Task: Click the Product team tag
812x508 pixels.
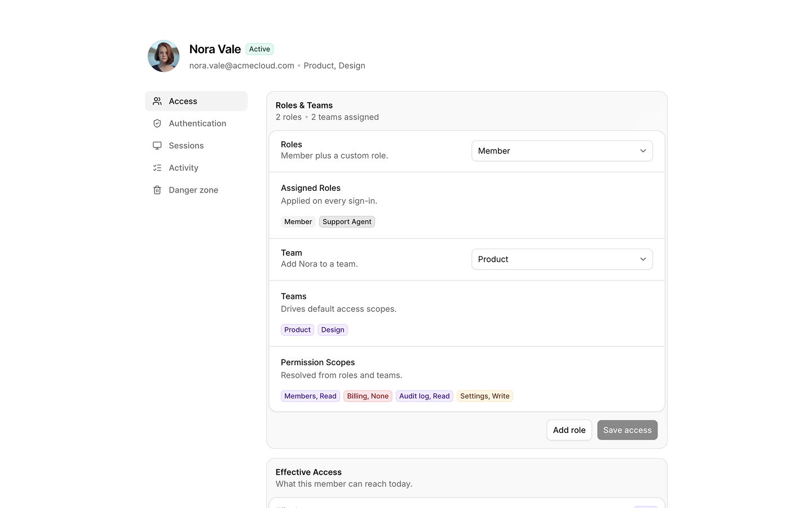Action: pyautogui.click(x=297, y=330)
